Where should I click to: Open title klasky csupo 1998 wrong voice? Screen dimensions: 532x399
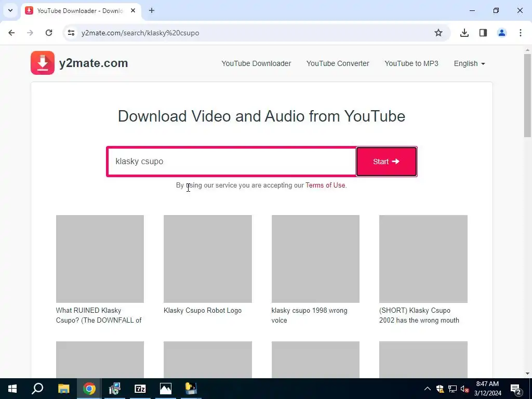pos(309,315)
